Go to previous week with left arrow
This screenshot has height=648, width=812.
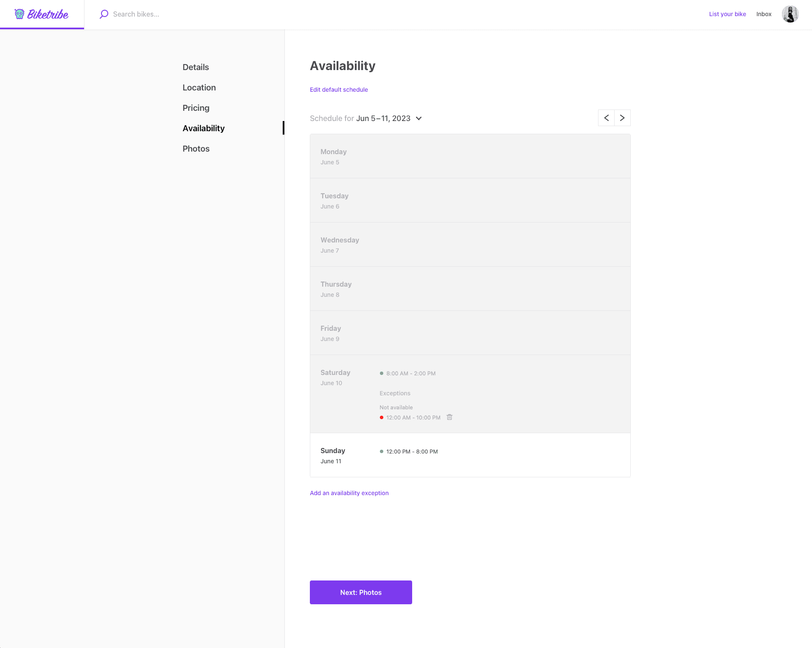click(606, 118)
